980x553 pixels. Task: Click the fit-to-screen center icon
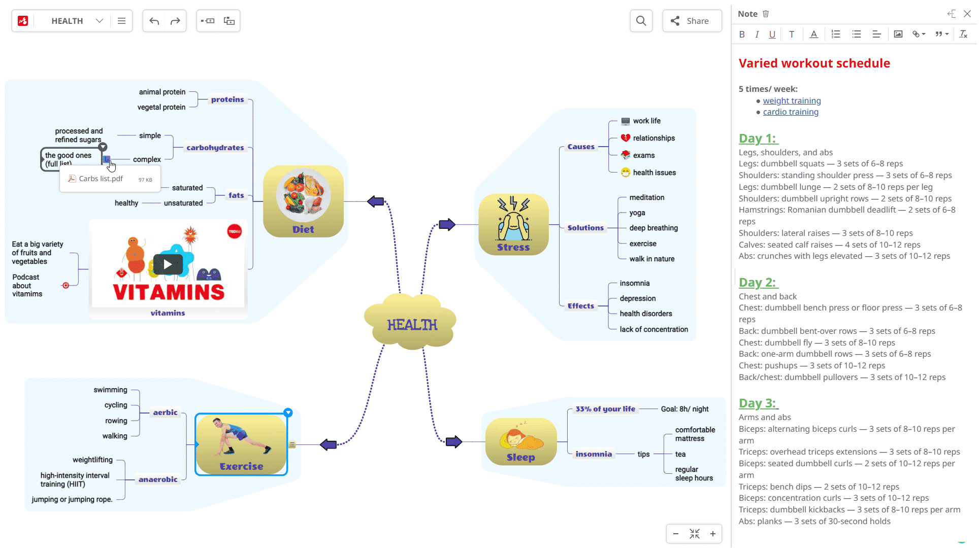click(x=695, y=534)
